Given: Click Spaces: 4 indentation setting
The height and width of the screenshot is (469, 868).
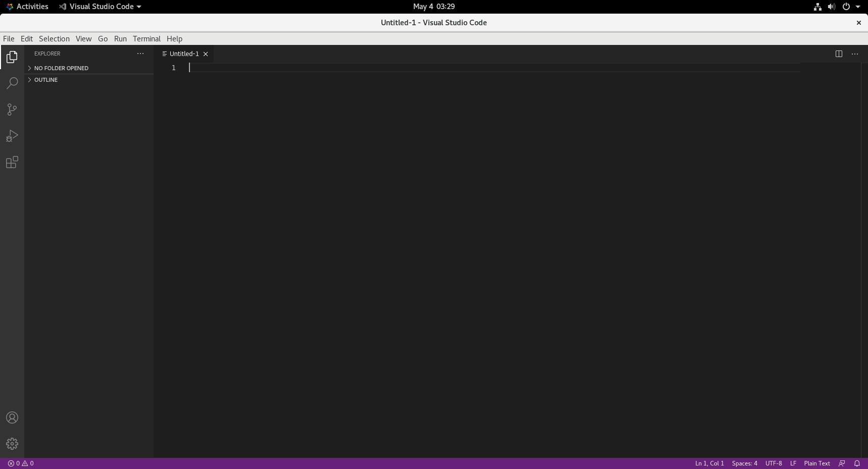Looking at the screenshot, I should tap(745, 463).
